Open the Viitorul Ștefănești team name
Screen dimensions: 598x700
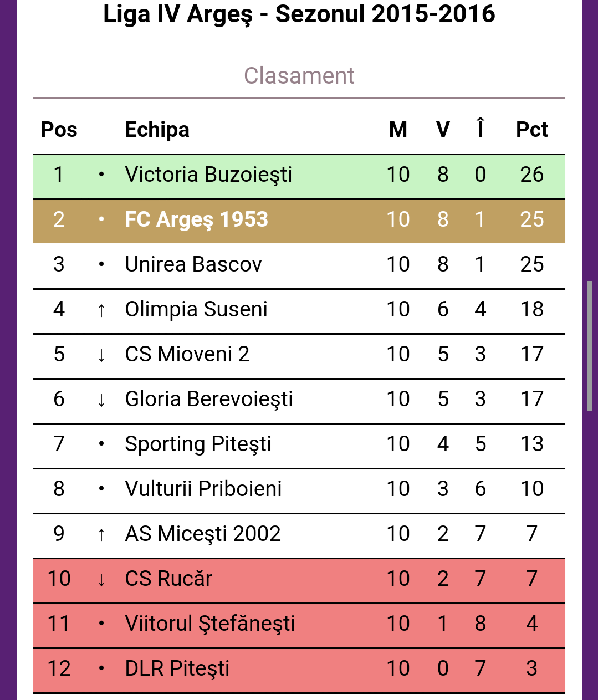tap(210, 624)
